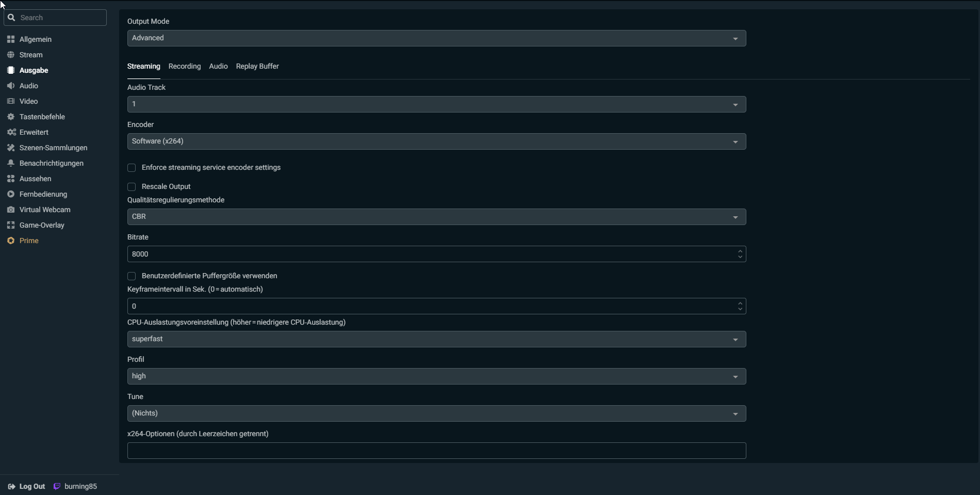Expand the Encoder dropdown

[x=436, y=141]
